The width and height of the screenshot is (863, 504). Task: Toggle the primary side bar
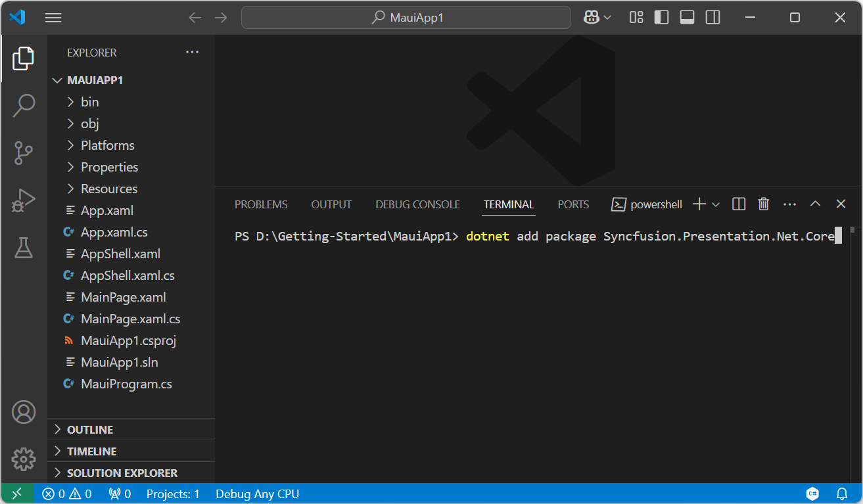pyautogui.click(x=662, y=18)
